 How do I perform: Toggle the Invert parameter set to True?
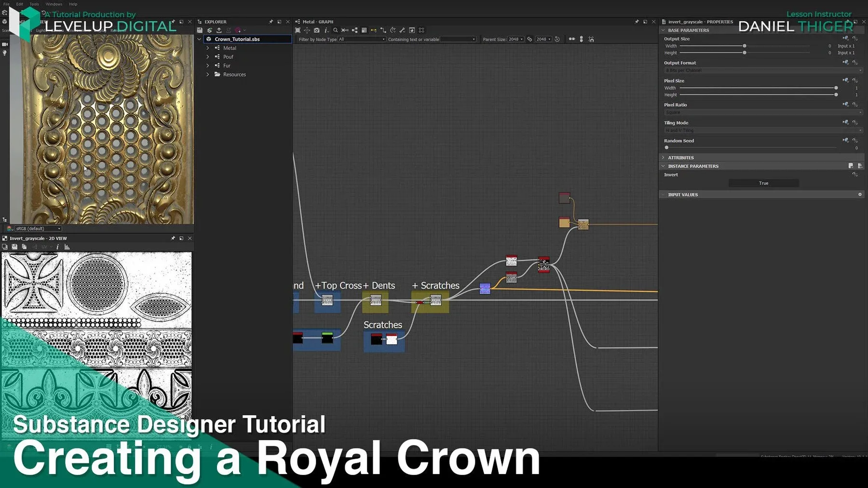click(x=763, y=183)
